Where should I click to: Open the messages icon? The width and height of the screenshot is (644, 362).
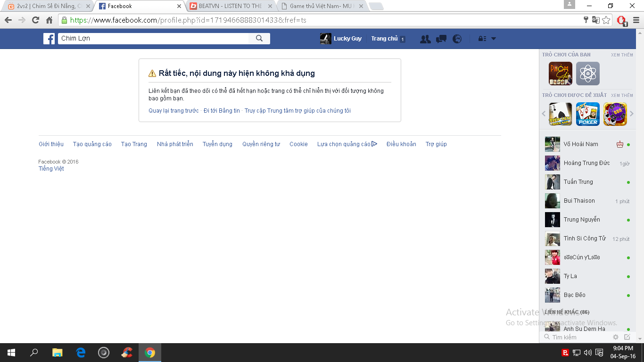(441, 39)
